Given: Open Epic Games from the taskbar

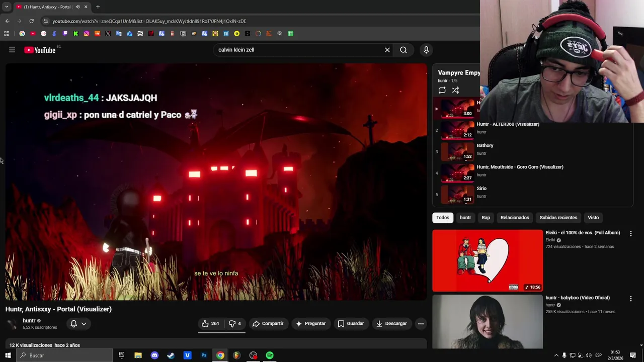Looking at the screenshot, I should pos(122,355).
